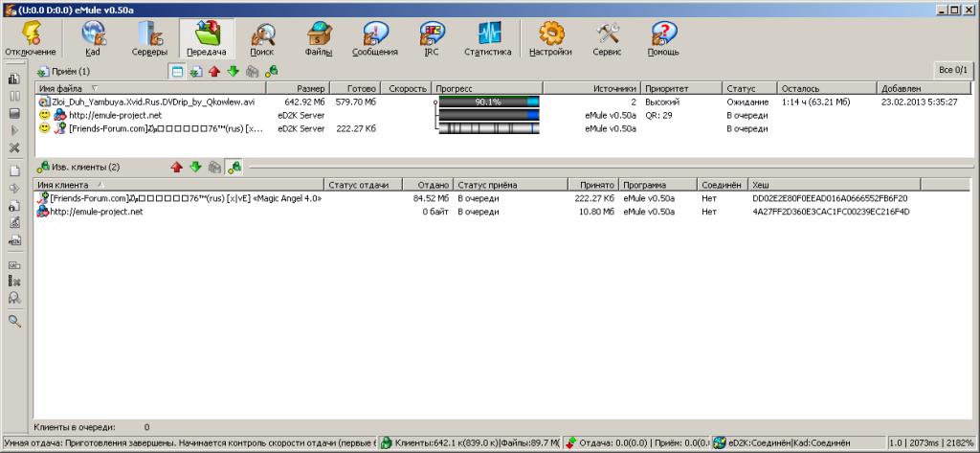This screenshot has width=980, height=453.
Task: Toggle the Имя файла sort arrow
Action: point(95,89)
